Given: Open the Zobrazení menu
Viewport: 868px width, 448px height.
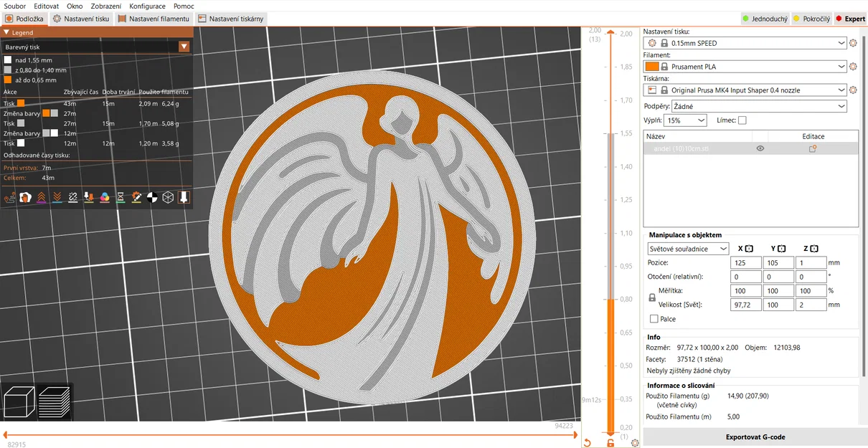Looking at the screenshot, I should click(105, 6).
